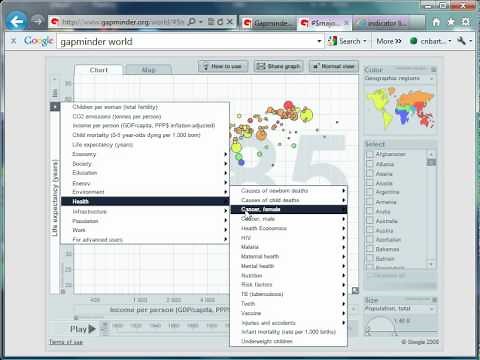Viewport: 480px width, 360px height.
Task: Toggle the Bahamas checkbox
Action: pos(370,249)
